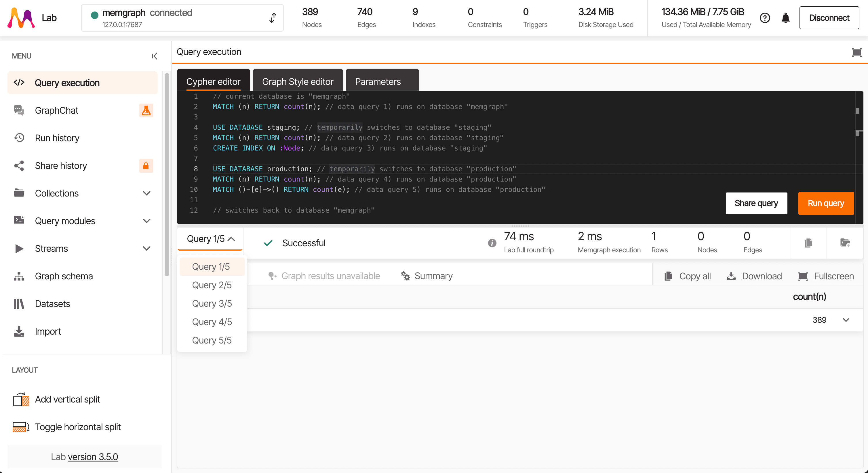Save query to collection folder icon
Viewport: 868px width, 473px height.
(845, 243)
